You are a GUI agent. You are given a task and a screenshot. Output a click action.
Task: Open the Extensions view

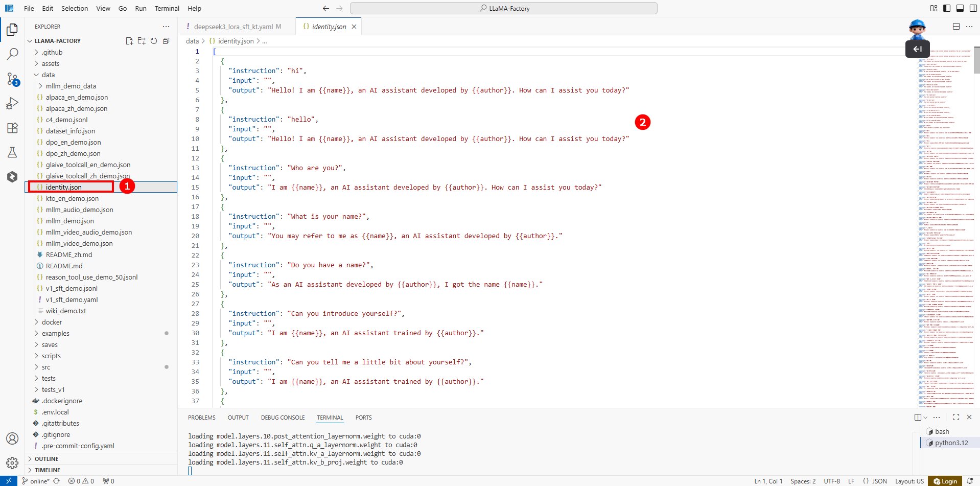tap(12, 128)
